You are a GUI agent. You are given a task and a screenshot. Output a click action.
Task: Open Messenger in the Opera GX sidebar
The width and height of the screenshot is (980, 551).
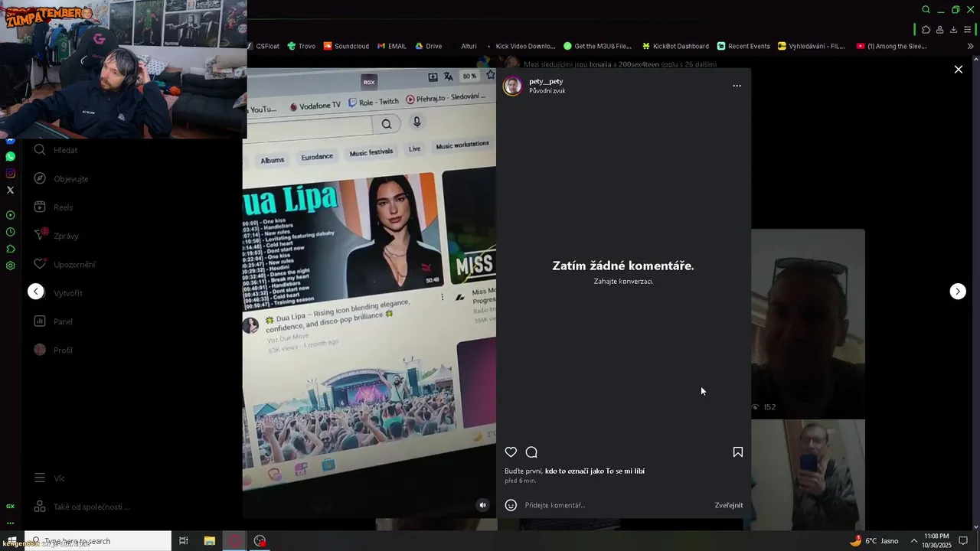10,142
